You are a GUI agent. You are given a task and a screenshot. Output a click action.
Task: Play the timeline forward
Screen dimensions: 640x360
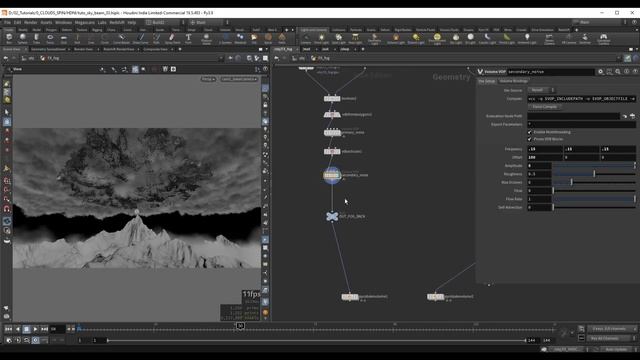click(x=36, y=329)
